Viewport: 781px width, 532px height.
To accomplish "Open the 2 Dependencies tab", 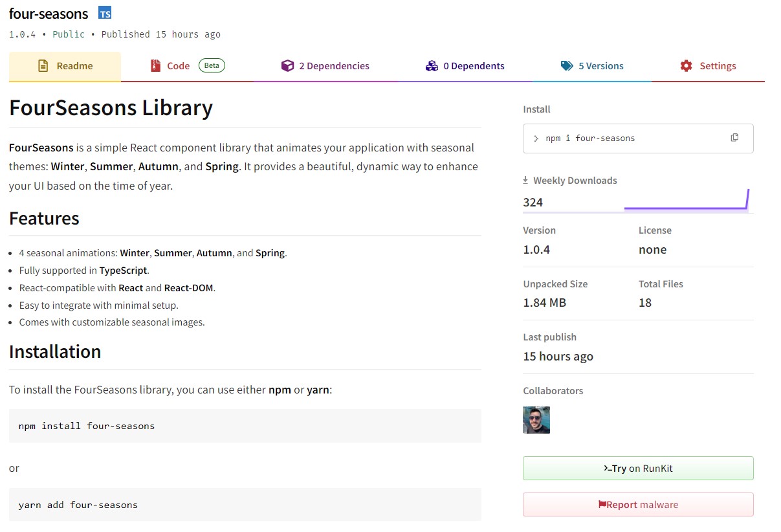I will click(325, 66).
